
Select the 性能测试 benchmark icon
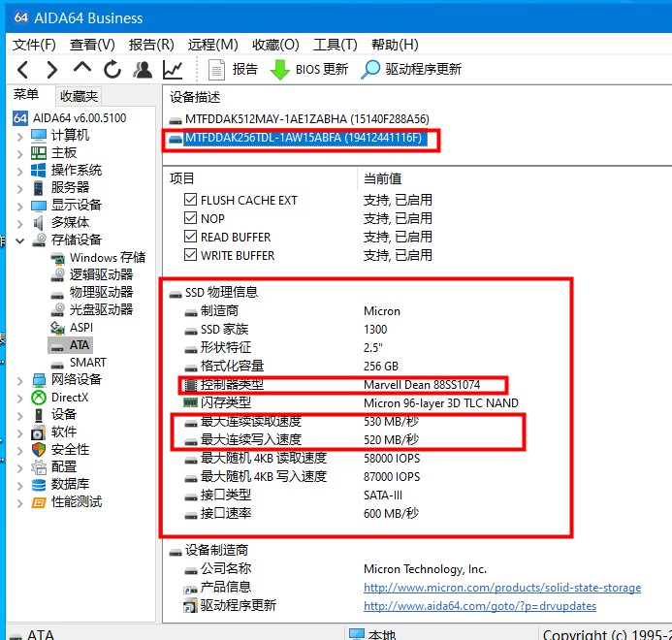coord(39,502)
